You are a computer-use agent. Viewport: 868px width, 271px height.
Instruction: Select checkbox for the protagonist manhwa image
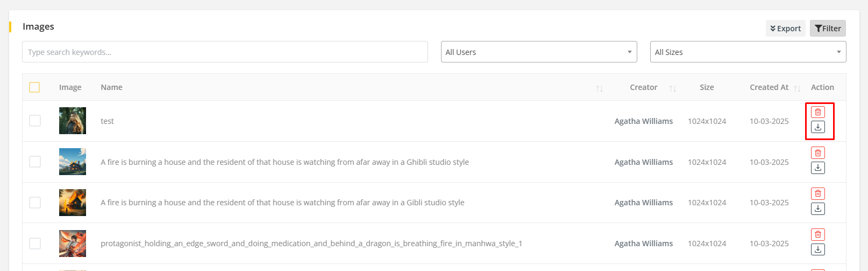(x=35, y=244)
